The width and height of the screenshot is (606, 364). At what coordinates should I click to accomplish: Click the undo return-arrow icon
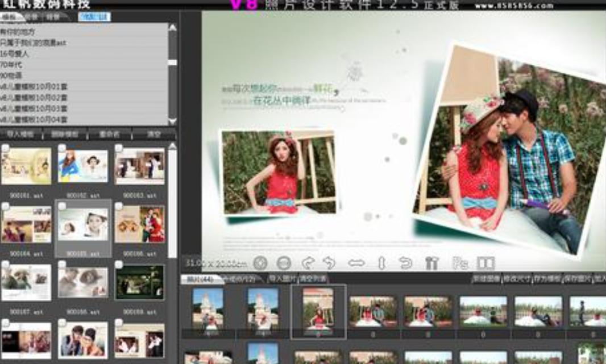click(405, 263)
